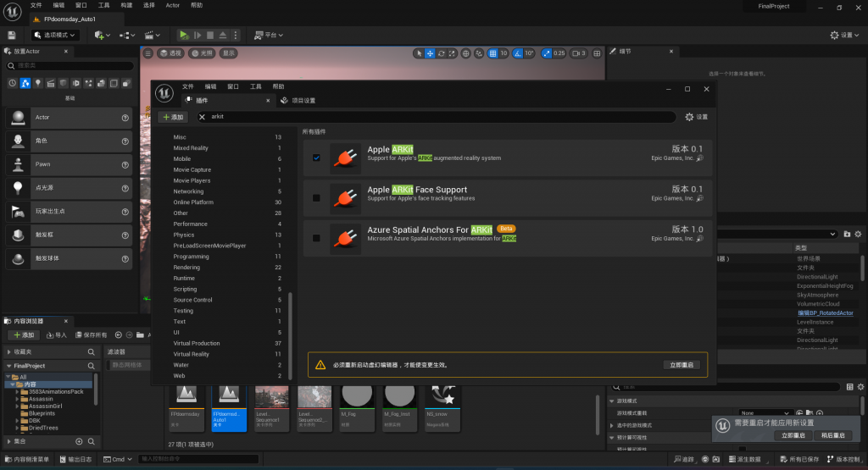Screen dimensions: 868x470
Task: Toggle scale snapping icon
Action: coord(547,53)
